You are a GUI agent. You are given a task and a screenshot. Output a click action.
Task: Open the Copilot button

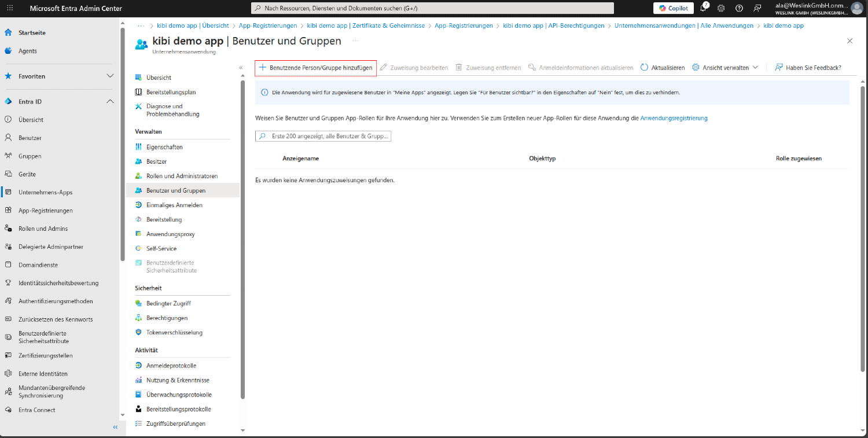tap(674, 8)
